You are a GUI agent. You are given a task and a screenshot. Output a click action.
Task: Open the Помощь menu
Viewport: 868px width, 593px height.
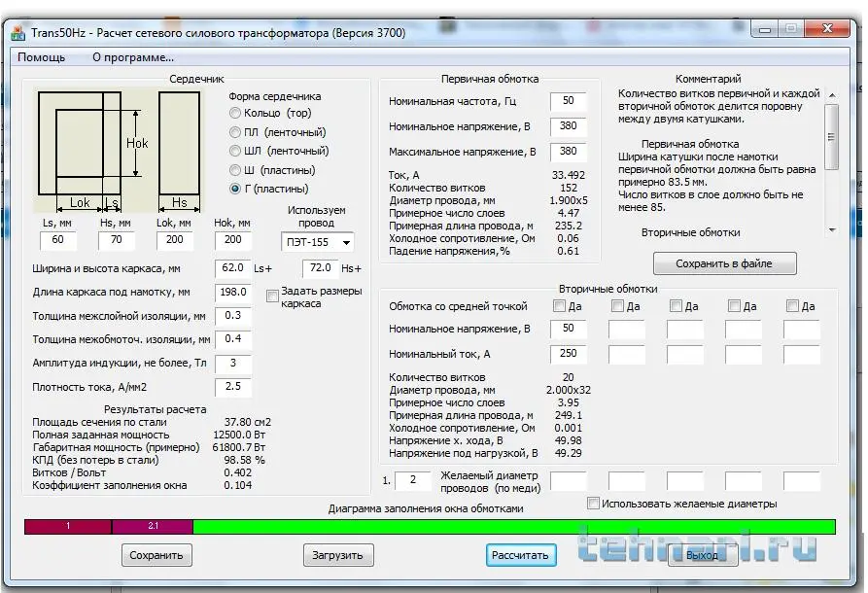point(41,57)
